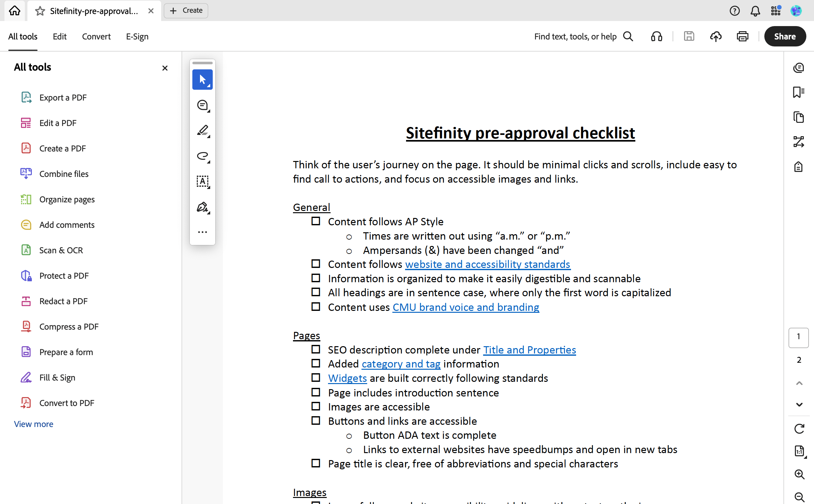Switch to the E-Sign tab
This screenshot has height=504, width=814.
[x=137, y=36]
